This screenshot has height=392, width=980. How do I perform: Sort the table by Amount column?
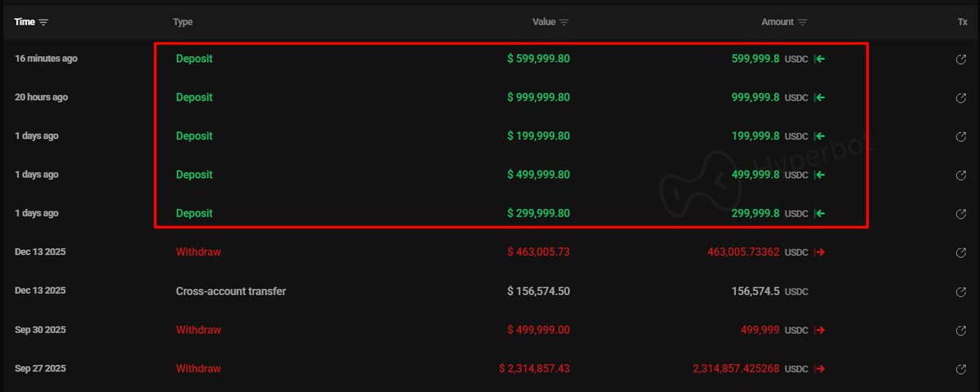tap(802, 22)
